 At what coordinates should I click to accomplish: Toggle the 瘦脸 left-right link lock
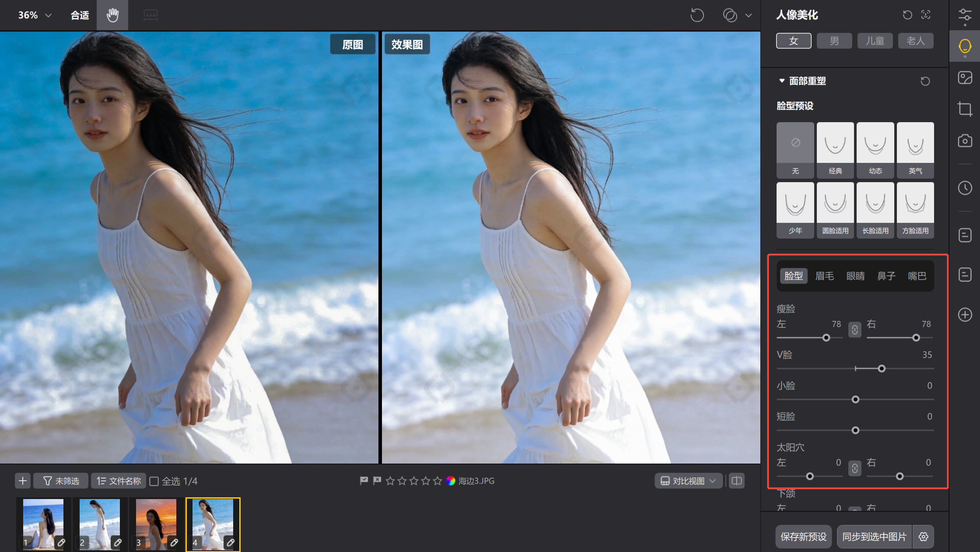[854, 330]
